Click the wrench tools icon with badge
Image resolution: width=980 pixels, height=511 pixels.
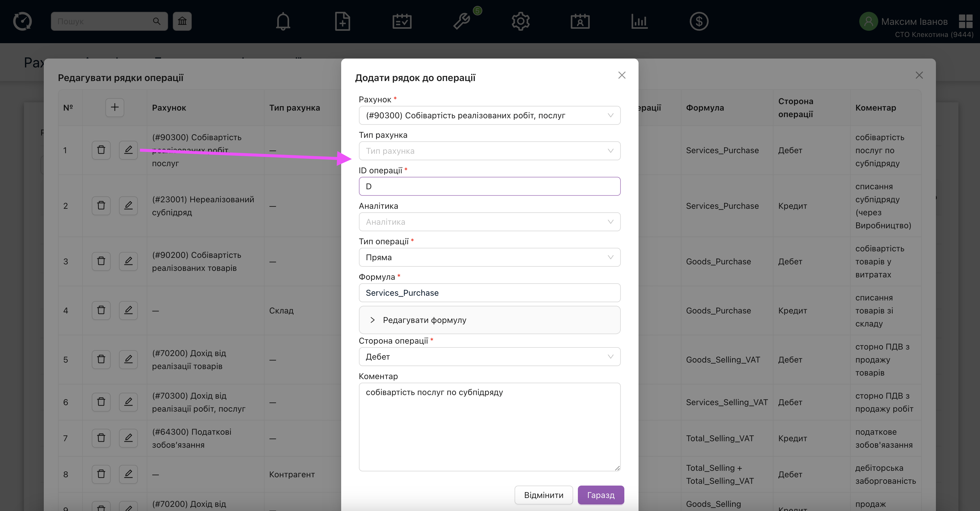point(462,22)
